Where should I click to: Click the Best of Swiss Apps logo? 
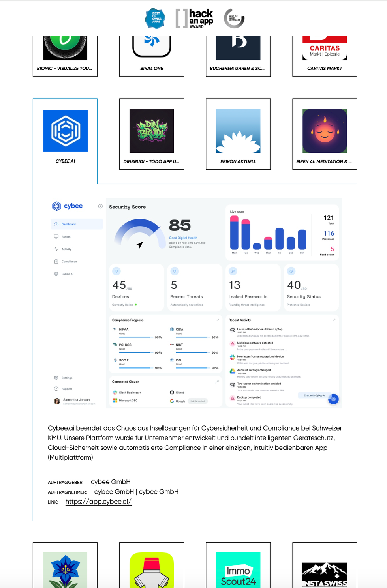click(155, 18)
